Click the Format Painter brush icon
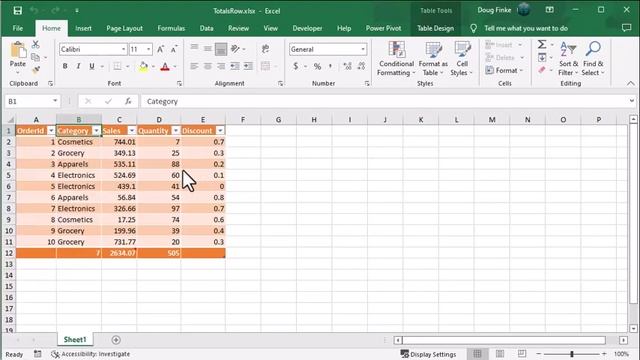The height and width of the screenshot is (360, 640). coord(36,70)
